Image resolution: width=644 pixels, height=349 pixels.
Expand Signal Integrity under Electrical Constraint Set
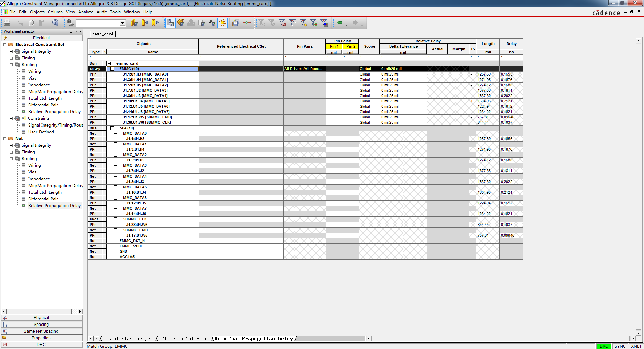[11, 51]
